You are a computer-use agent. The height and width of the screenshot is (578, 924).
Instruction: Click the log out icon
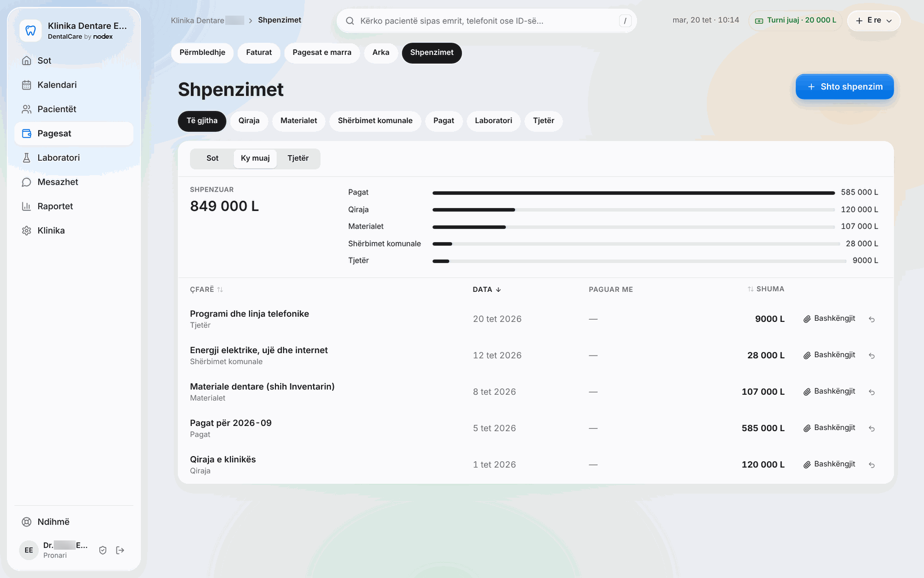click(x=120, y=550)
